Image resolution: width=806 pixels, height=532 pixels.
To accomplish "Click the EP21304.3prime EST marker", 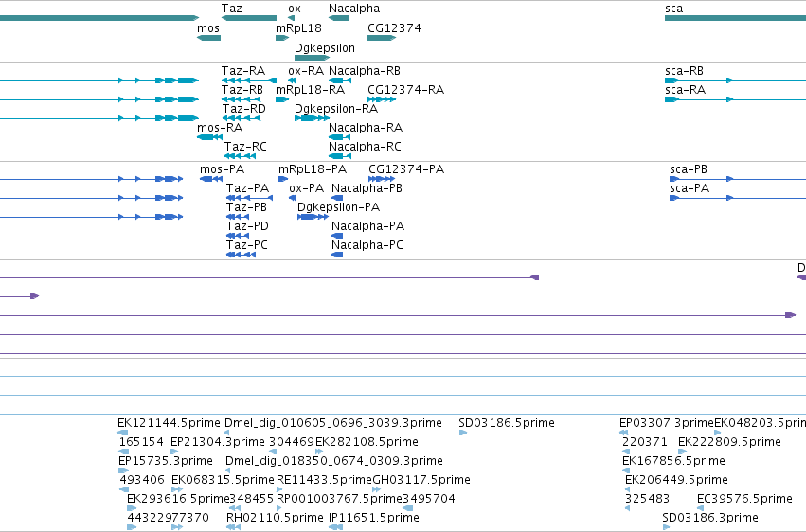I will click(176, 452).
